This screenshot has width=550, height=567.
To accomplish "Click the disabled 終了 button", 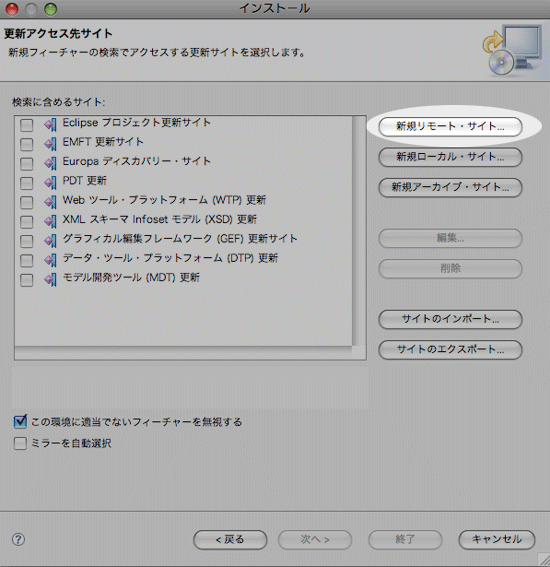I will pyautogui.click(x=405, y=540).
